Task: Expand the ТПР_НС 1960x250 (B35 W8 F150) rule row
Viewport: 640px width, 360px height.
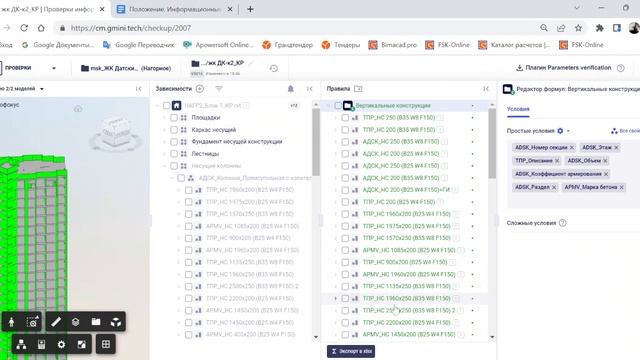Action: [x=336, y=298]
